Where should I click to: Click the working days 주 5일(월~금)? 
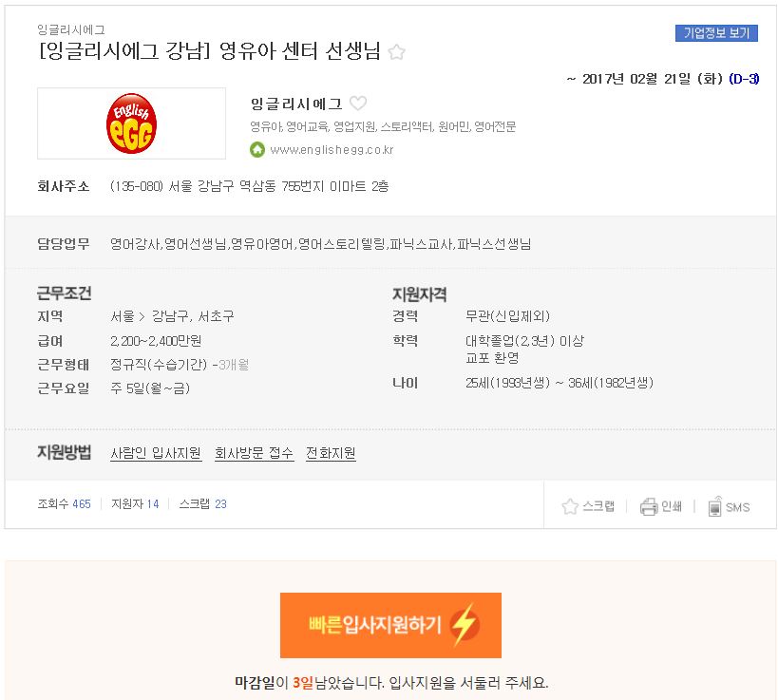coord(150,388)
